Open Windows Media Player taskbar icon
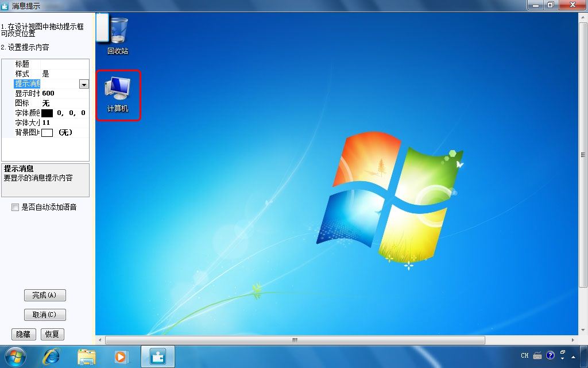 coord(121,356)
